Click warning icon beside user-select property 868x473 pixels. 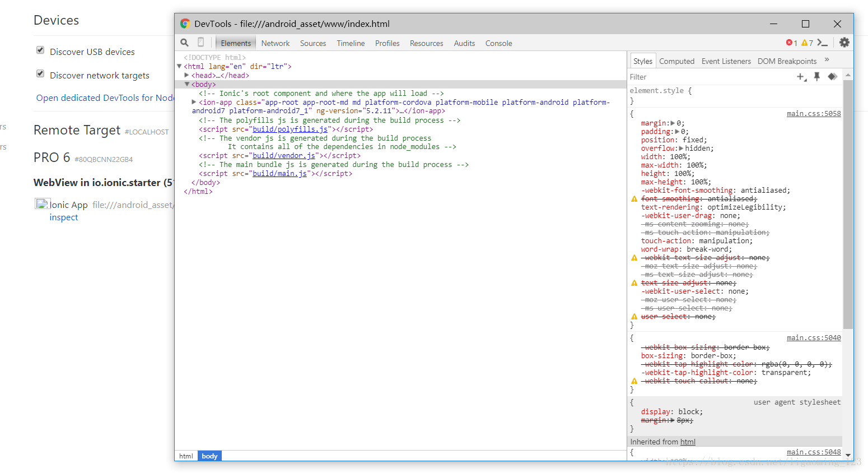coord(634,317)
